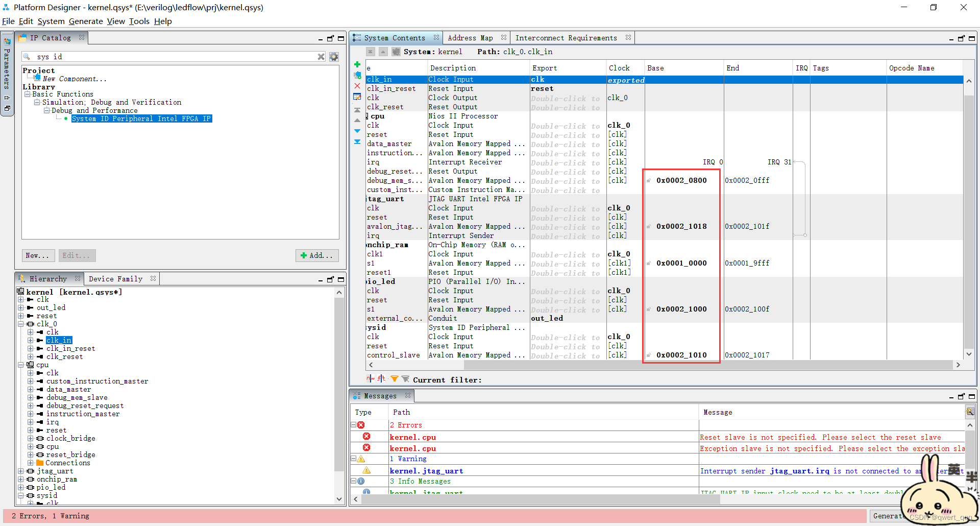Click the edit parameters icon in System Contents toolbar
The image size is (980, 526).
(357, 97)
